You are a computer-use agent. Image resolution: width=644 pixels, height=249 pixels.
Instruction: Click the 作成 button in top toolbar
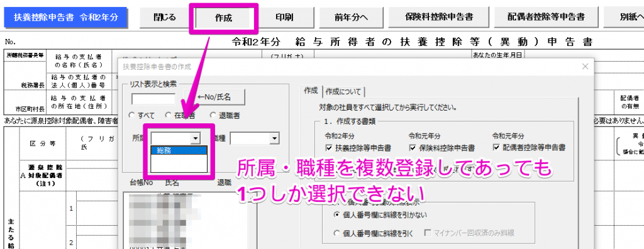click(223, 18)
